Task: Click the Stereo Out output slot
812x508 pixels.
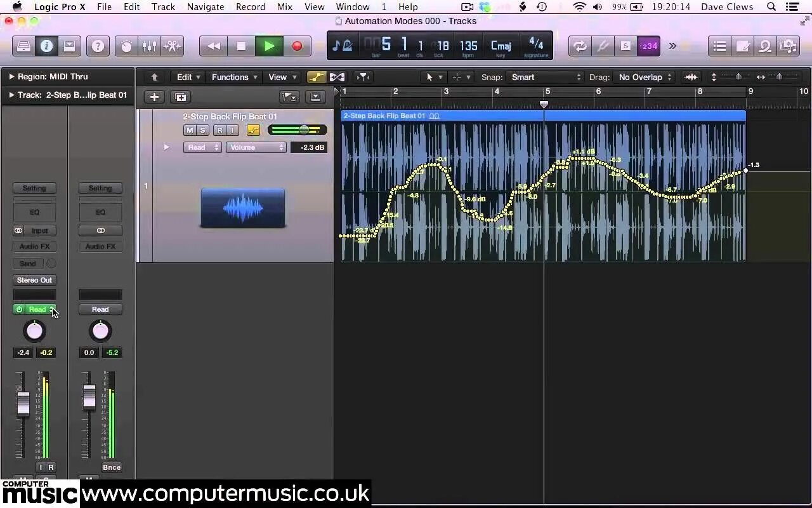Action: pyautogui.click(x=34, y=280)
